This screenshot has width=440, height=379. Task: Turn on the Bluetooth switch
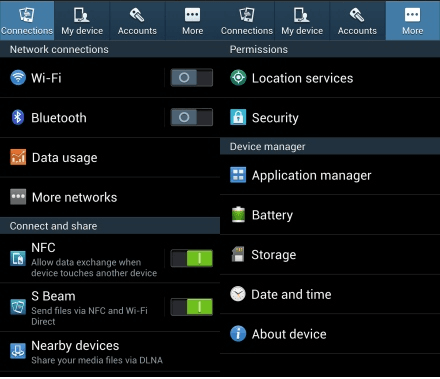(x=192, y=117)
